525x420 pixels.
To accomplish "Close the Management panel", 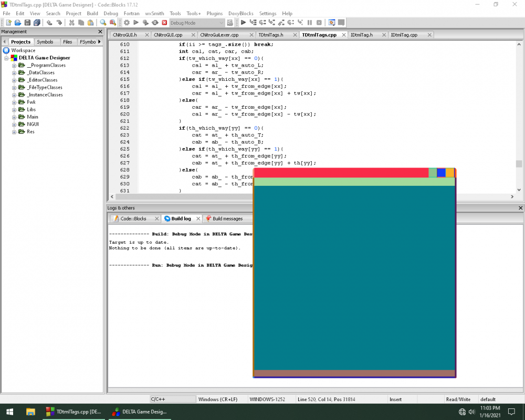I will click(x=100, y=32).
